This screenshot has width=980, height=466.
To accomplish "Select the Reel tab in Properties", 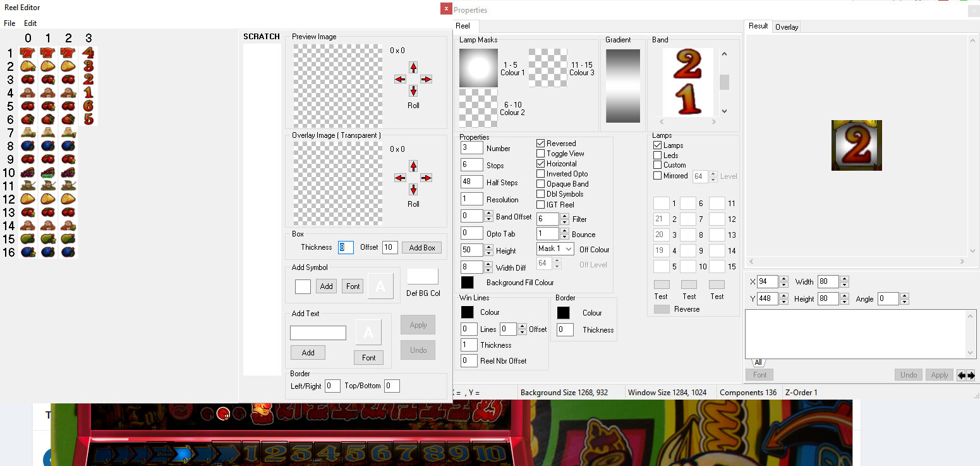I will (463, 26).
